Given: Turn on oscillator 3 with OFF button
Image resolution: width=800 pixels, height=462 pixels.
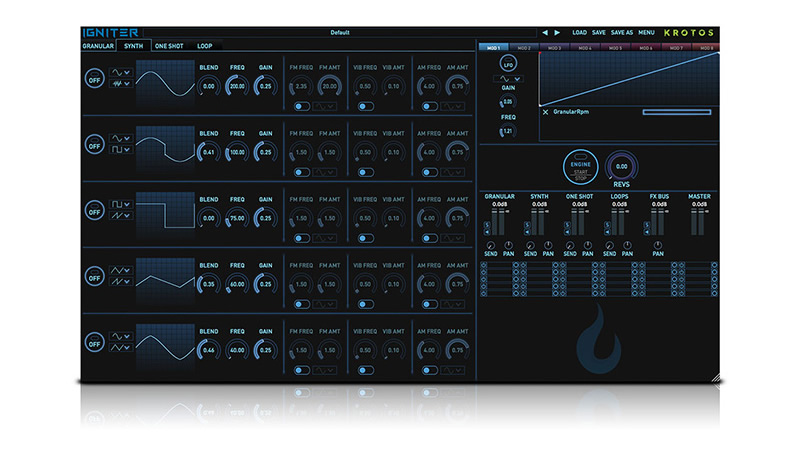Looking at the screenshot, I should (94, 210).
